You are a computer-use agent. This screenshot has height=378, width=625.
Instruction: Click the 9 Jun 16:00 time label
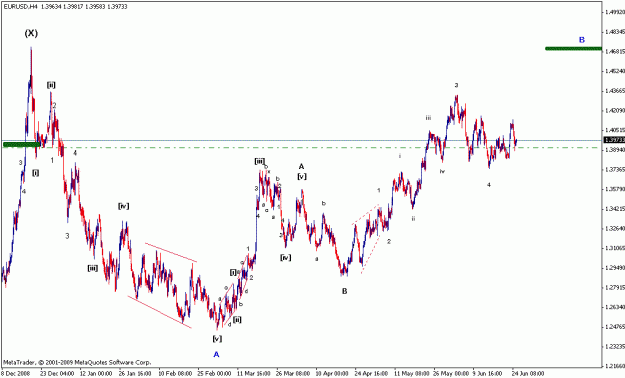(488, 374)
